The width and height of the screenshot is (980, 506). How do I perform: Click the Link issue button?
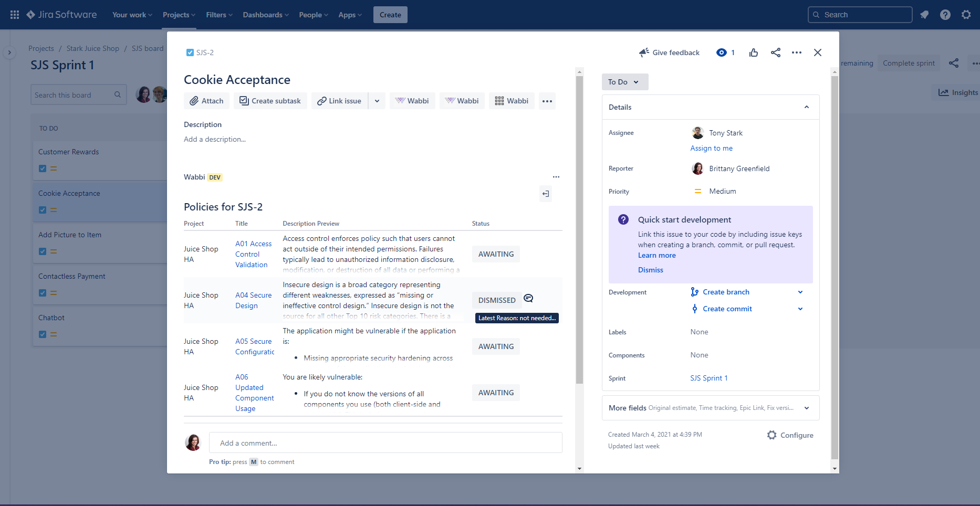tap(339, 101)
